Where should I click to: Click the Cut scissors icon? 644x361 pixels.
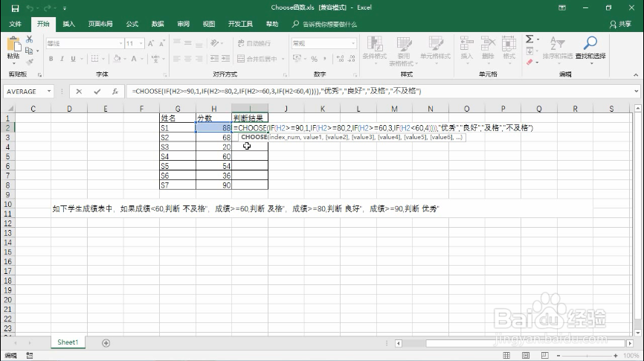(x=29, y=39)
